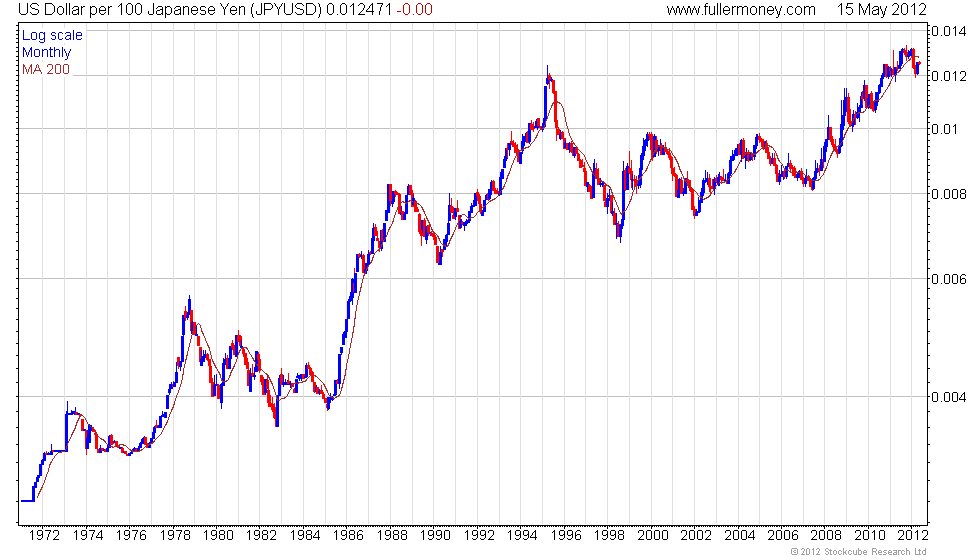Click the chart title 'US Dollar per 100 Japanese Yen (JPYUSD)'

tap(170, 10)
